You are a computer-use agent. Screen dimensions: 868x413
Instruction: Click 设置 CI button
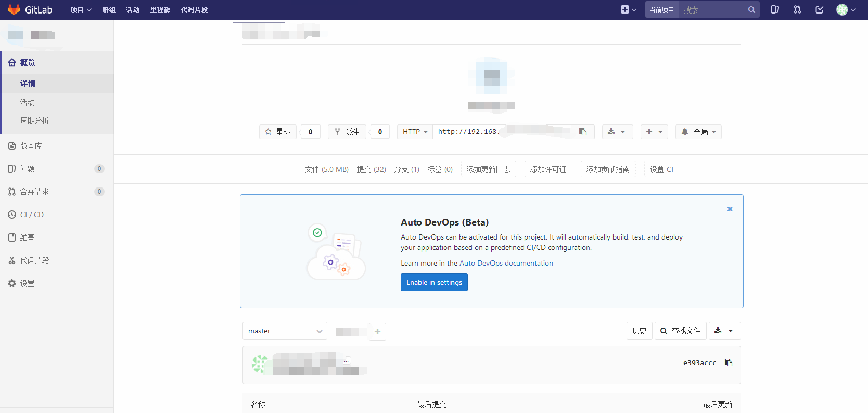tap(661, 169)
